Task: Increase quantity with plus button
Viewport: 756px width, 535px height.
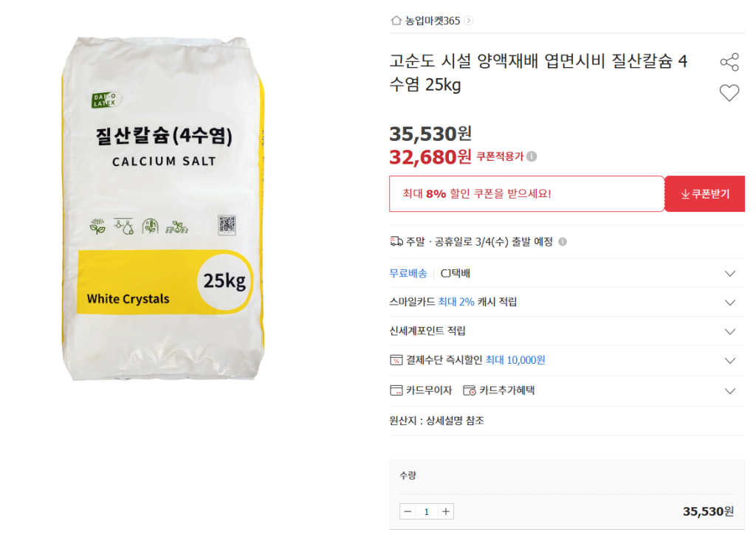Action: click(445, 511)
